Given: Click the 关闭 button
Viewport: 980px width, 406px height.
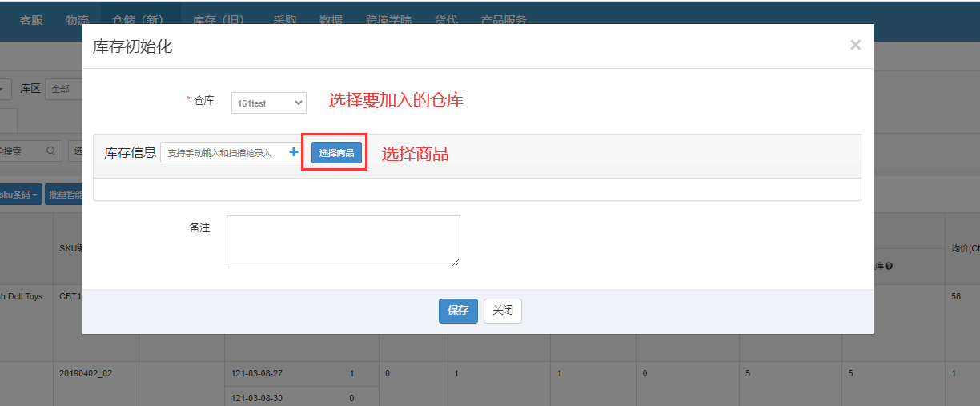Looking at the screenshot, I should click(503, 311).
